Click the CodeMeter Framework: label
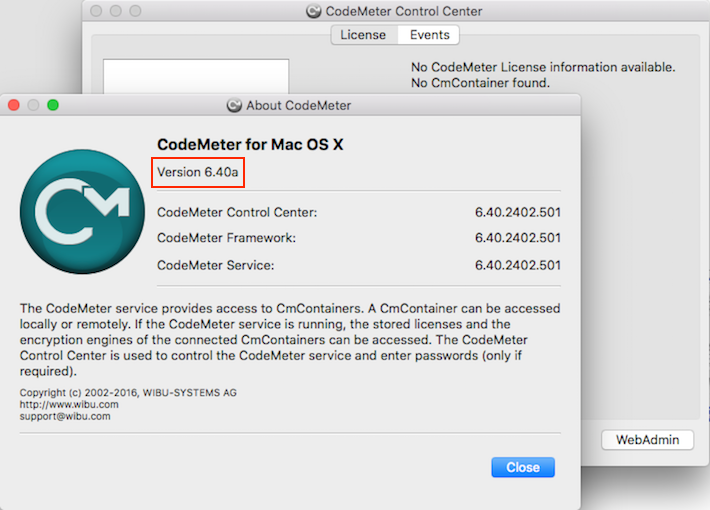The height and width of the screenshot is (510, 710). point(226,238)
